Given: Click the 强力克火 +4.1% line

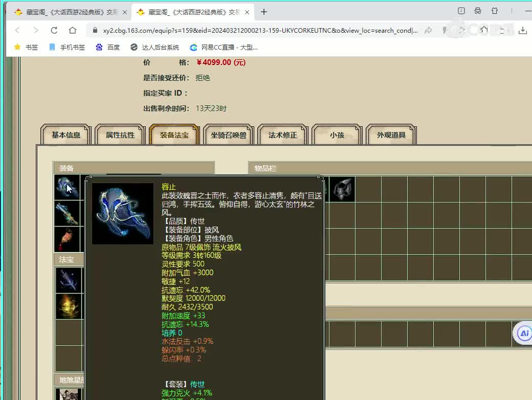Looking at the screenshot, I should [187, 393].
